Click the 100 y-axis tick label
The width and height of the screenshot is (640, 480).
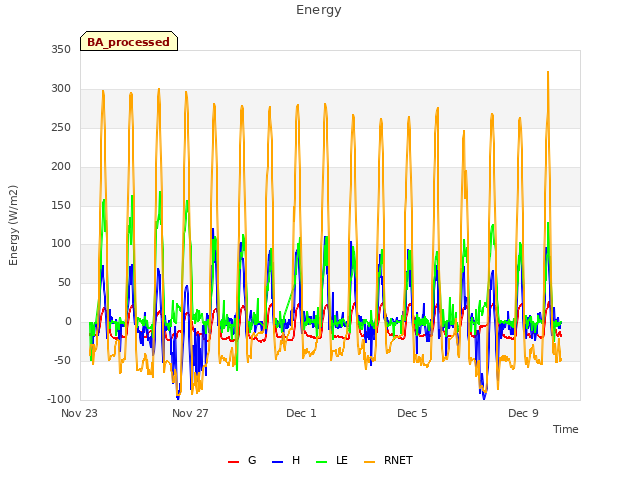pyautogui.click(x=61, y=244)
